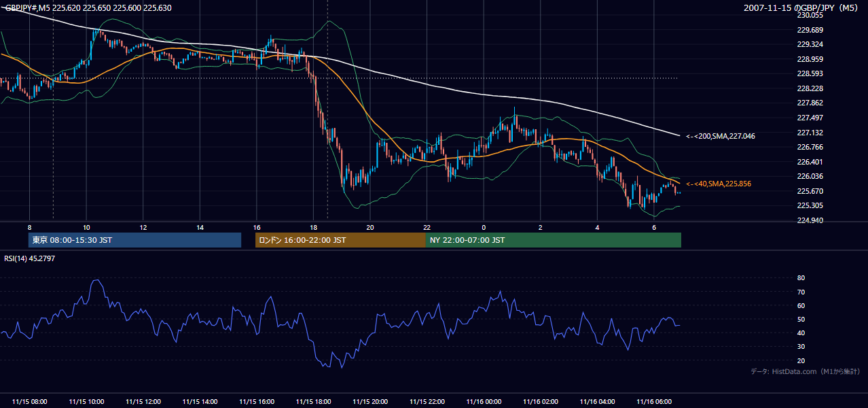
Task: Click price axis label 225.670
Action: 810,191
